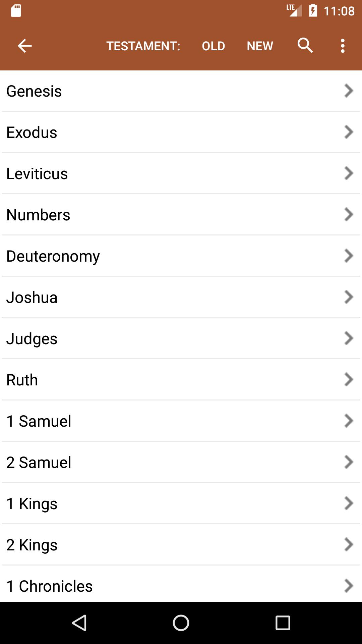Screen dimensions: 362x644
Task: Open the Numbers book entry
Action: 181,215
